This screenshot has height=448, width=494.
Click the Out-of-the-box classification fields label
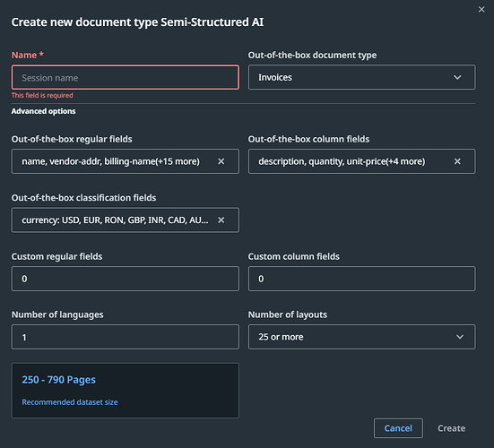[83, 198]
